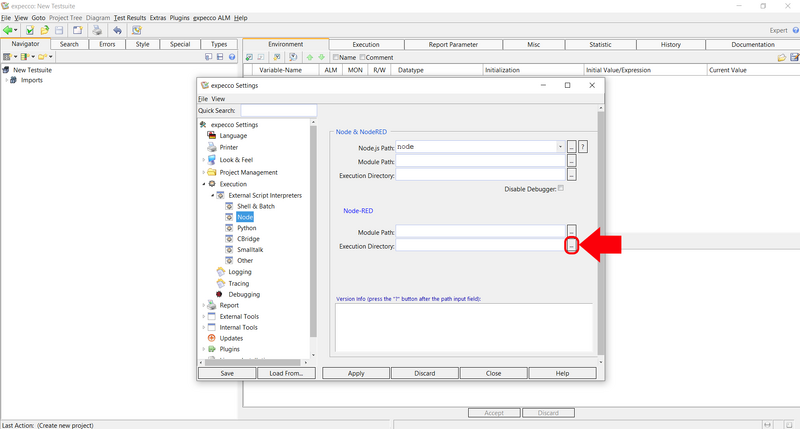Open Smalltalk interpreter settings
800x429 pixels.
pyautogui.click(x=250, y=250)
